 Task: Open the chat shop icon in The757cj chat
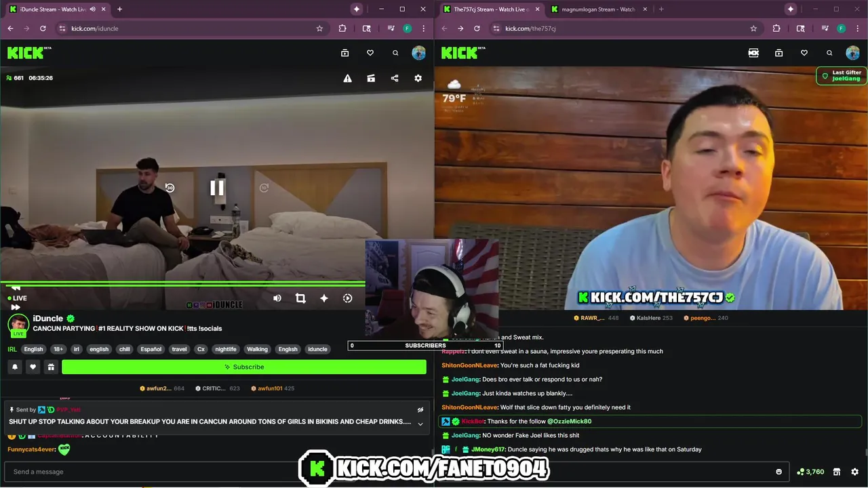coord(837,472)
